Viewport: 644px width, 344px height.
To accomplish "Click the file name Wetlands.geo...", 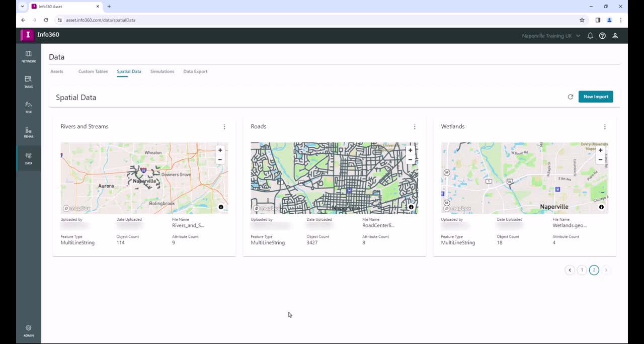I will [570, 225].
